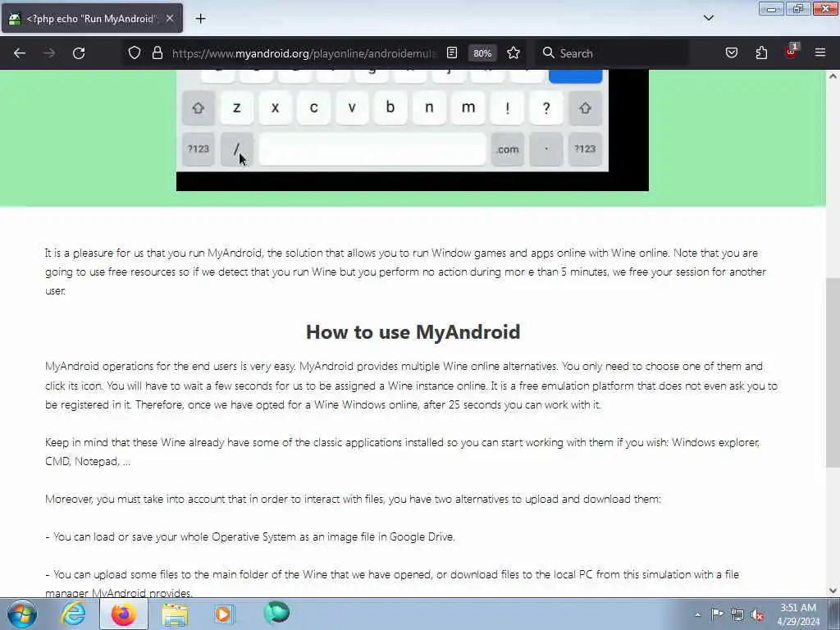Open Action Center flag icon
840x630 pixels.
(x=717, y=614)
